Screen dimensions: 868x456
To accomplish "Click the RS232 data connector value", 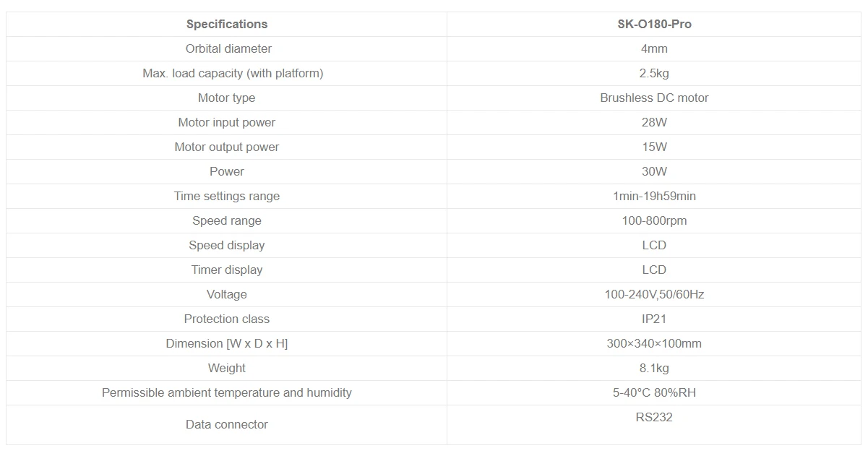I will 654,417.
